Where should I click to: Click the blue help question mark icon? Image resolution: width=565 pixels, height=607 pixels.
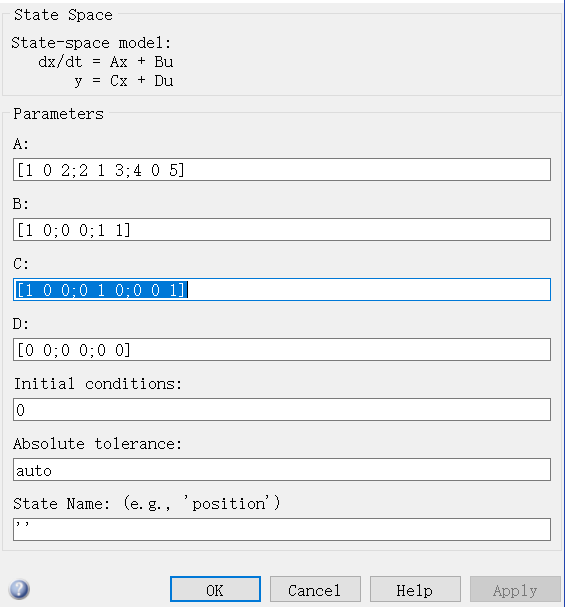coord(19,589)
